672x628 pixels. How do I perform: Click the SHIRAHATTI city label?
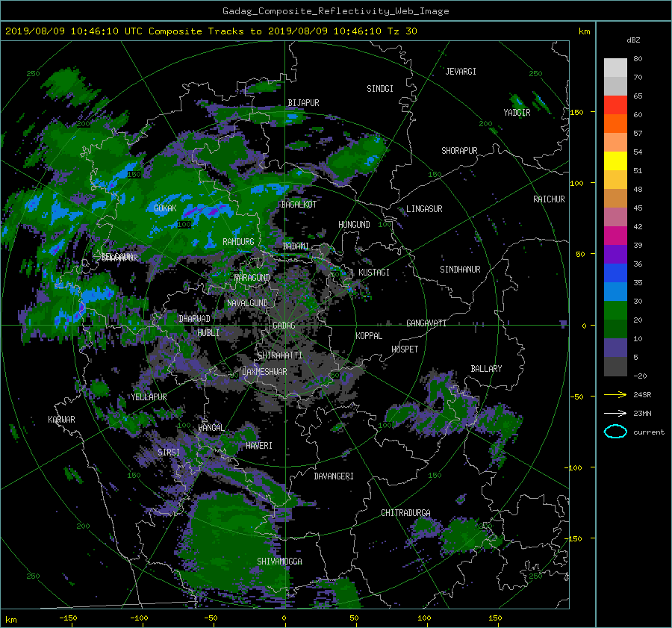click(x=280, y=355)
